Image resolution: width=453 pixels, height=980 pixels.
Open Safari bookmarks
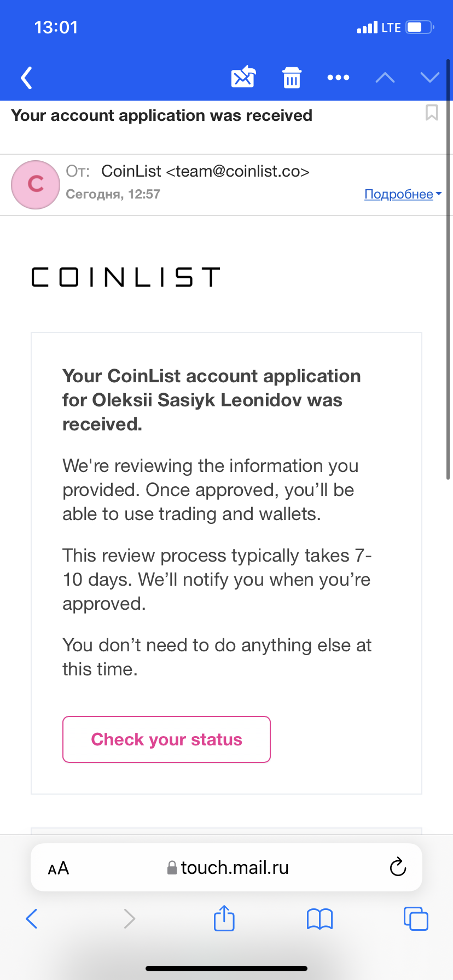pyautogui.click(x=320, y=919)
